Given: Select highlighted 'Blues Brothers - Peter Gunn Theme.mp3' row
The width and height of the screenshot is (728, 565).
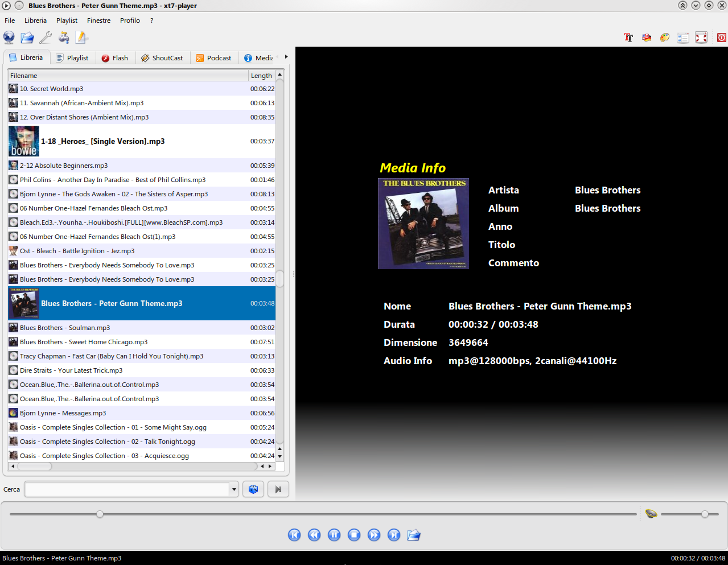Looking at the screenshot, I should click(x=142, y=303).
